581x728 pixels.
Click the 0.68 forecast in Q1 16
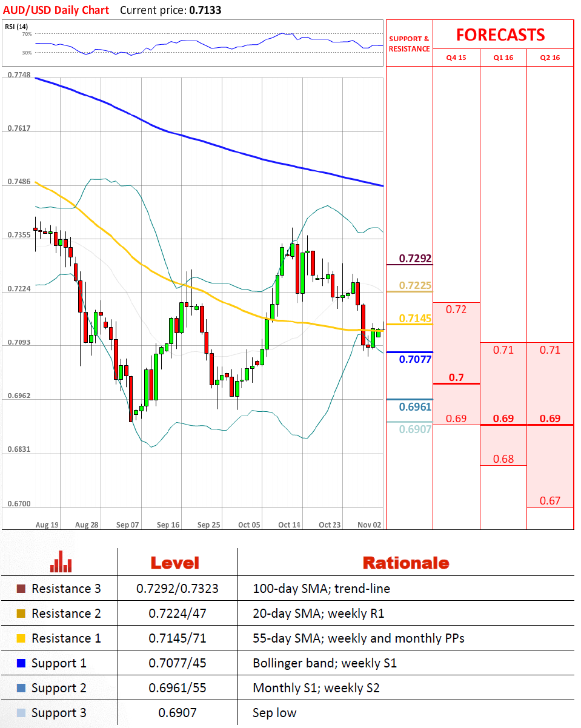[x=503, y=458]
